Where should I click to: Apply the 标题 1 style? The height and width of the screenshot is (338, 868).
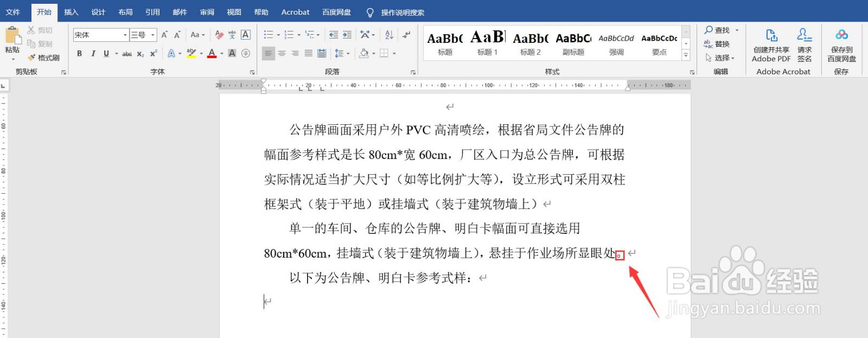click(487, 43)
